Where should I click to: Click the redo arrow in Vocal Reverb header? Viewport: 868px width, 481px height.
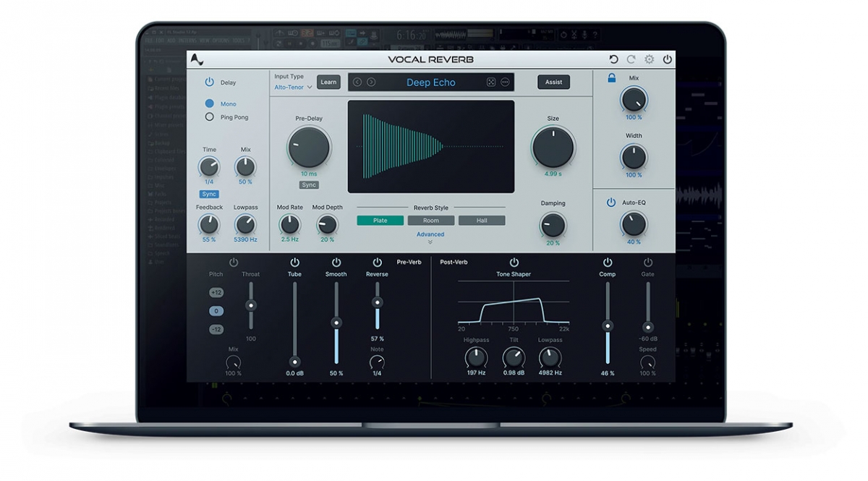pos(631,59)
